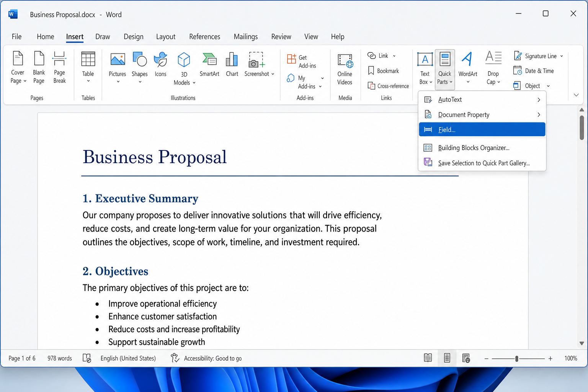Insert 3D Models
Image resolution: width=588 pixels, height=392 pixels.
[184, 69]
